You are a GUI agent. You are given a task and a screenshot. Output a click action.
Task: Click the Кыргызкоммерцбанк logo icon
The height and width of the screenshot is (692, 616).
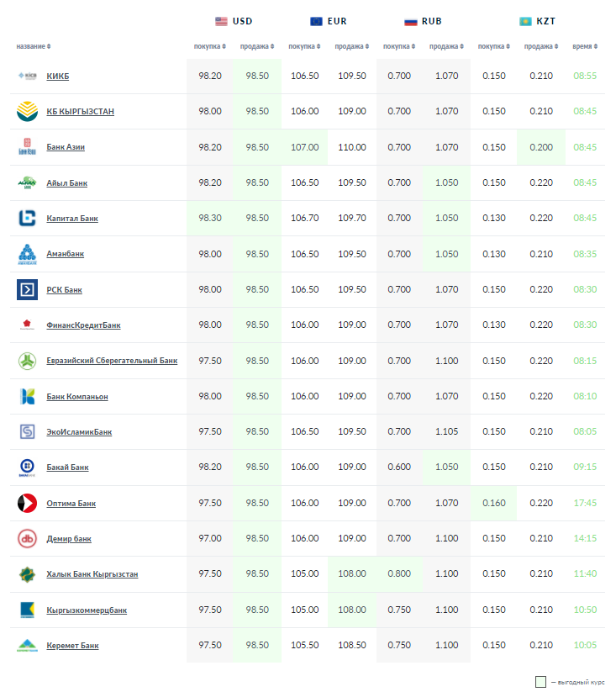[27, 610]
